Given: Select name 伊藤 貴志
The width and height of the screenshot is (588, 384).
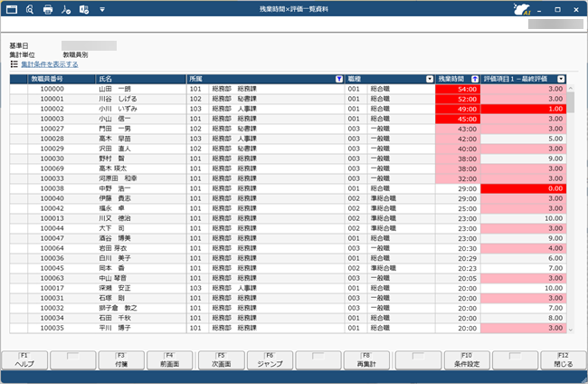Looking at the screenshot, I should (x=115, y=198).
